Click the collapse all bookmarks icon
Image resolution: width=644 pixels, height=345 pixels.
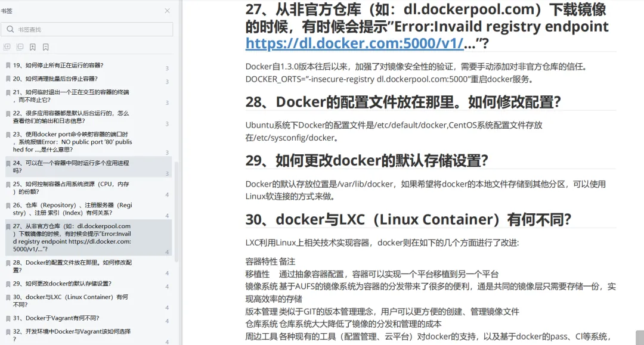tap(20, 47)
